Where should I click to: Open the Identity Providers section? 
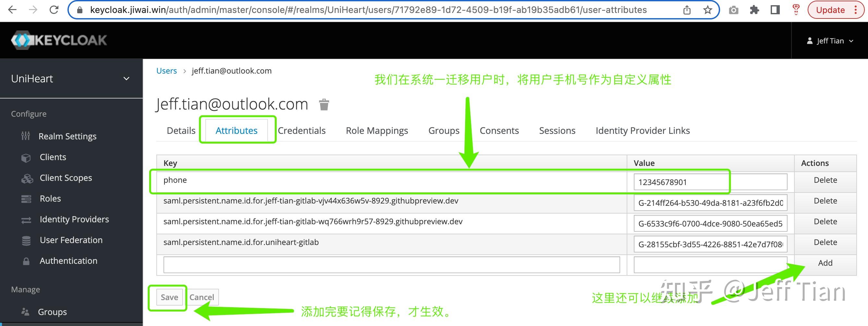click(74, 219)
